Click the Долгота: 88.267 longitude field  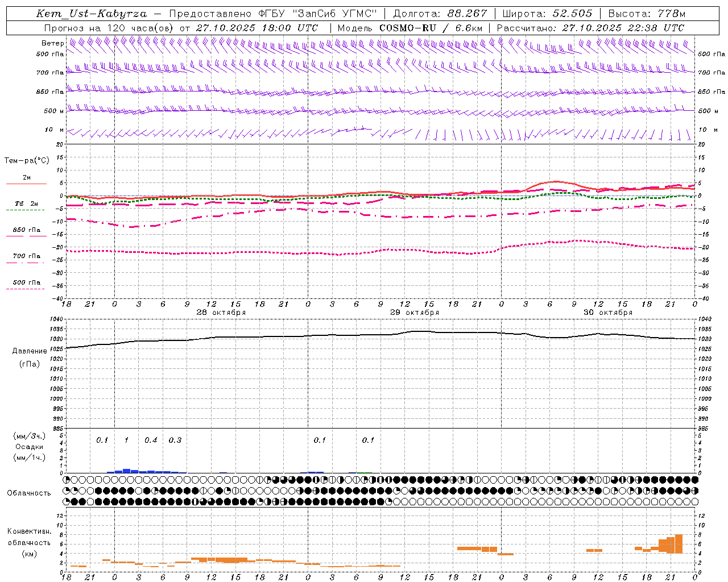pyautogui.click(x=440, y=14)
